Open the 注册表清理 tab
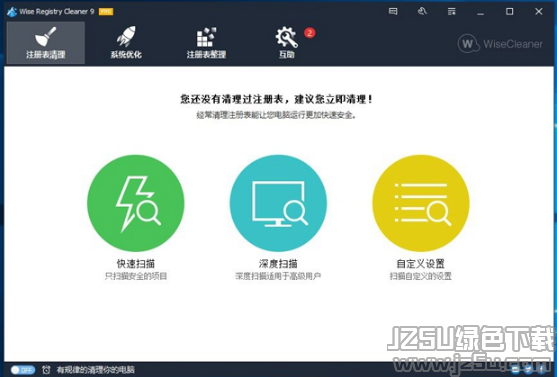The image size is (557, 377). (x=45, y=43)
